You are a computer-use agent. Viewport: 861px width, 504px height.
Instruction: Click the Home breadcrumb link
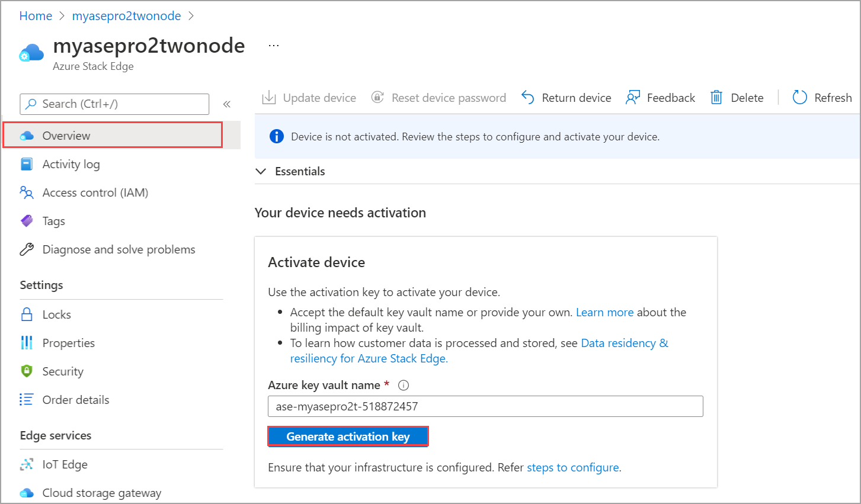[36, 16]
